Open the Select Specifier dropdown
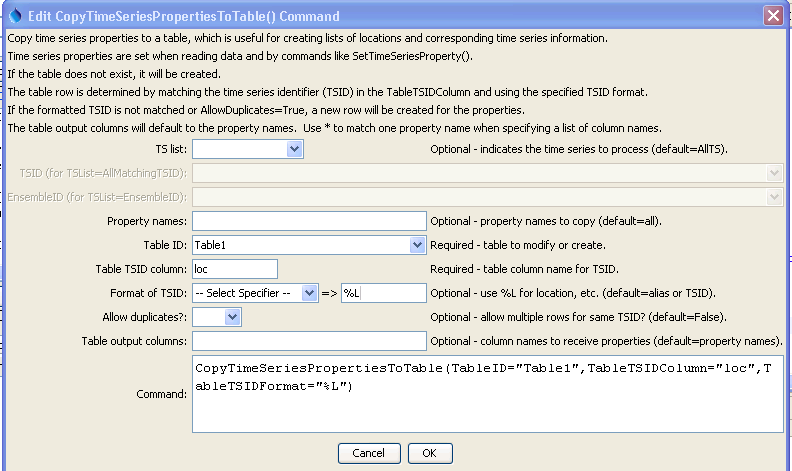The width and height of the screenshot is (792, 471). [309, 293]
